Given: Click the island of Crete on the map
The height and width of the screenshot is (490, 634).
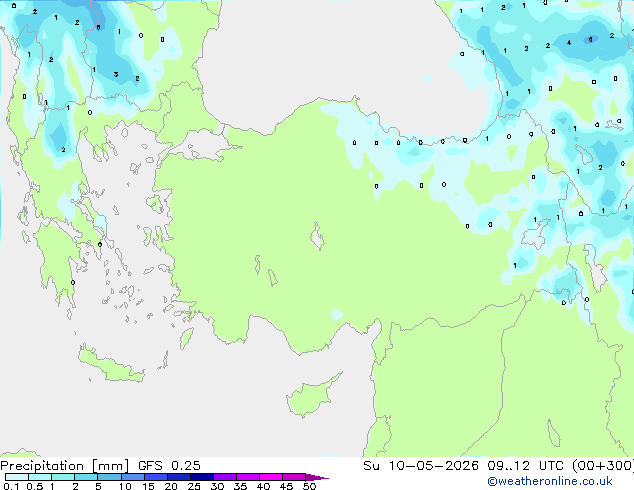Looking at the screenshot, I should (110, 366).
